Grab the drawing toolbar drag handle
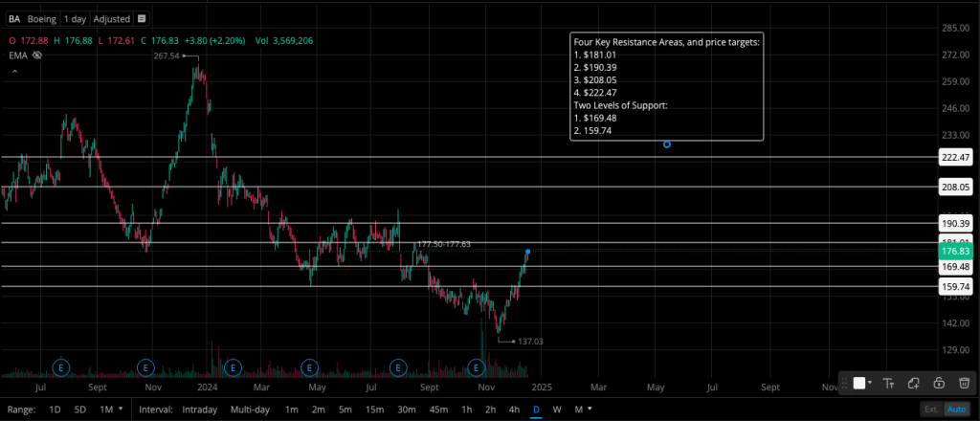The height and width of the screenshot is (421, 980). (x=844, y=383)
